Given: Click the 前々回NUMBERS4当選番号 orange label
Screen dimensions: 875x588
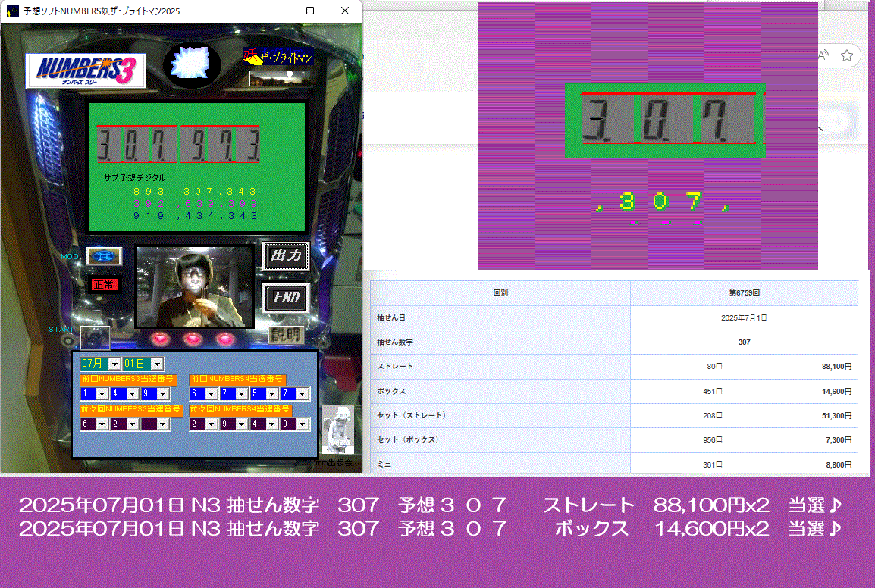Looking at the screenshot, I should [240, 409].
